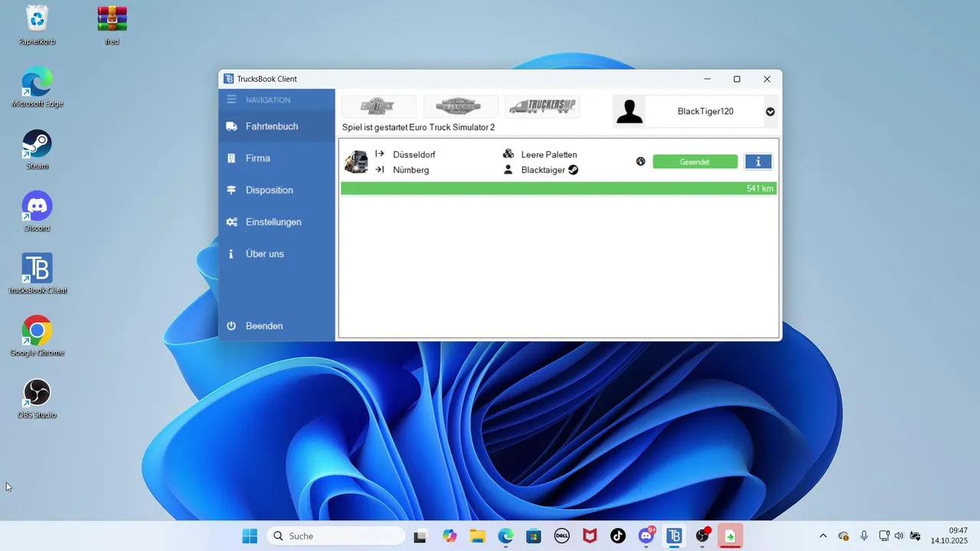The height and width of the screenshot is (551, 980).
Task: Click the globe icon beside Gesendet
Action: tap(641, 161)
